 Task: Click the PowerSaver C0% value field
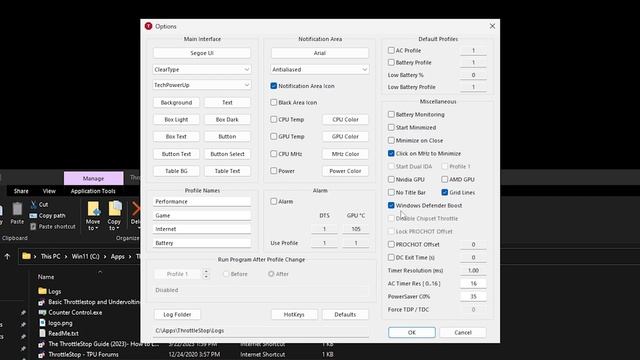coord(473,297)
